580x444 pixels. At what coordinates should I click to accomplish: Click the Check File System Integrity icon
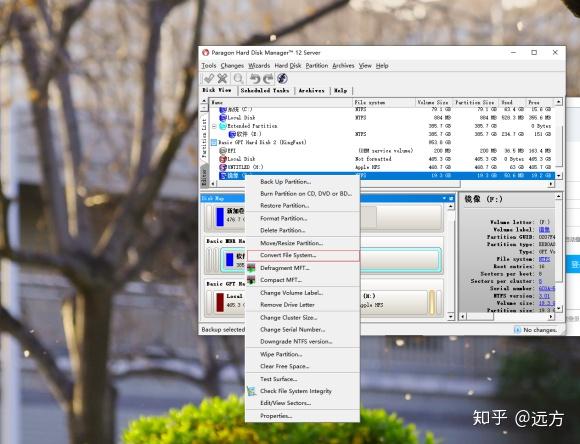pyautogui.click(x=252, y=391)
